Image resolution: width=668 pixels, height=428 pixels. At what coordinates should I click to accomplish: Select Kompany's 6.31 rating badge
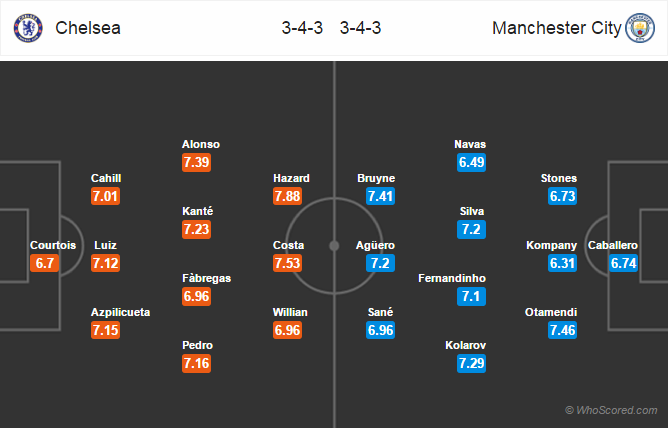(x=562, y=263)
